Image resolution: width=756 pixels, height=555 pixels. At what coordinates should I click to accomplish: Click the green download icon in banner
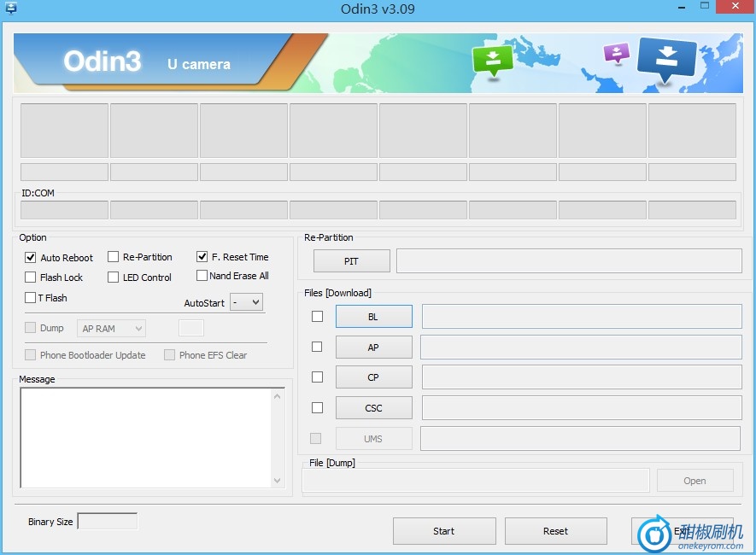(x=493, y=61)
